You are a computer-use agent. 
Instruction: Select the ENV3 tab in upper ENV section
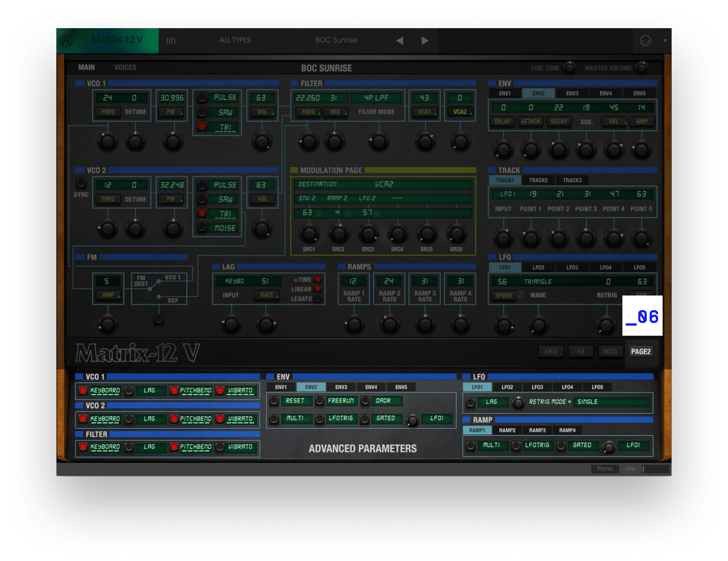572,93
